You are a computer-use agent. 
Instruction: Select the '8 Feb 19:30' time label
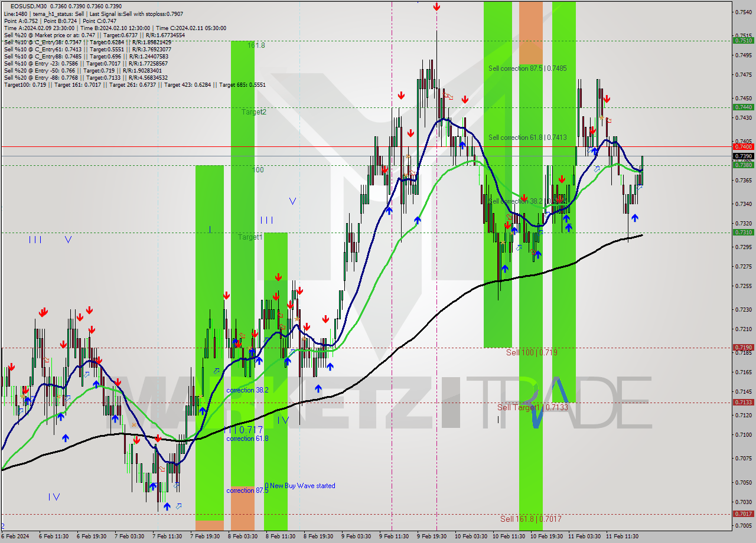[318, 537]
